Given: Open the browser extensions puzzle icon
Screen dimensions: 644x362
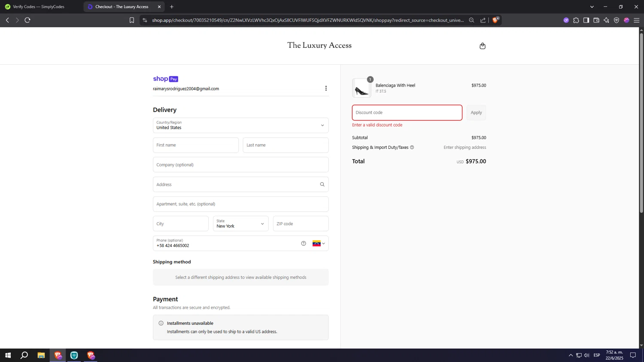Looking at the screenshot, I should coord(576,20).
